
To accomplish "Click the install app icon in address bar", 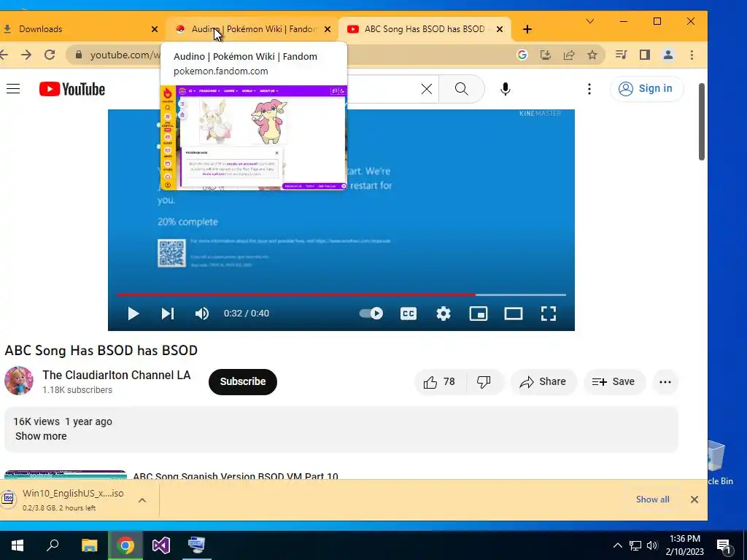I will point(546,55).
